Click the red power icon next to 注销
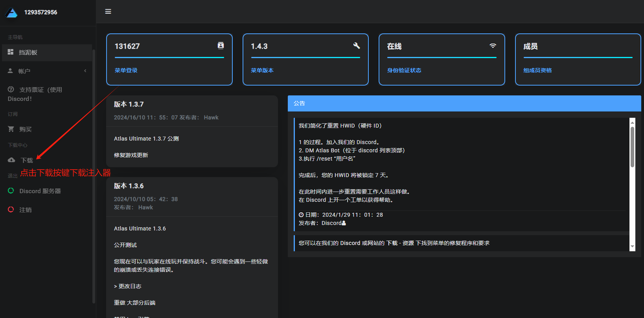The image size is (644, 318). click(11, 210)
